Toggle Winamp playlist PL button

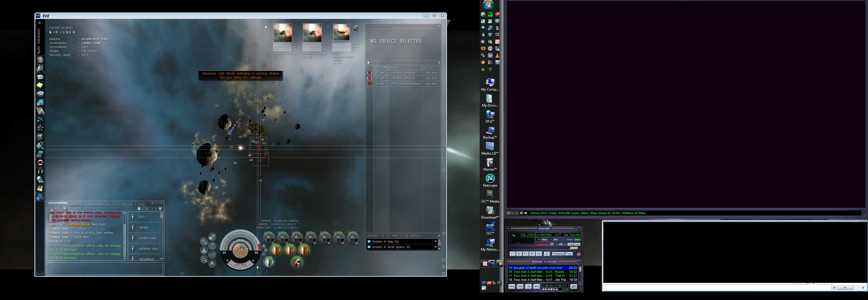pyautogui.click(x=577, y=244)
